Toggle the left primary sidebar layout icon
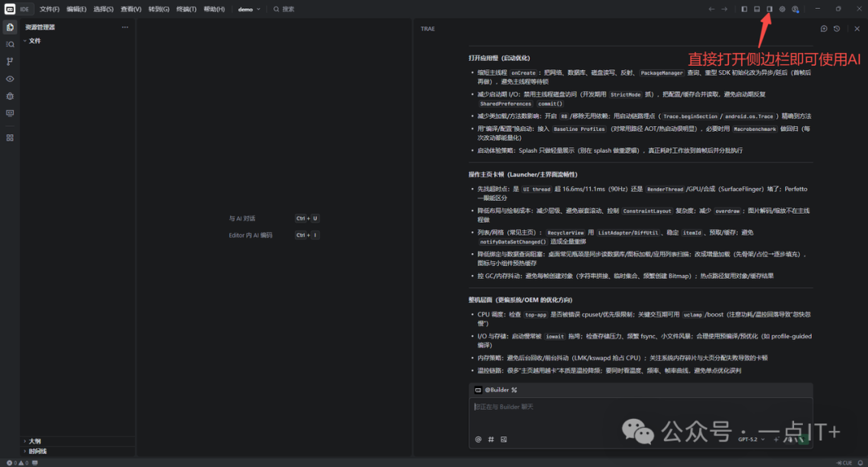868x467 pixels. click(x=744, y=9)
